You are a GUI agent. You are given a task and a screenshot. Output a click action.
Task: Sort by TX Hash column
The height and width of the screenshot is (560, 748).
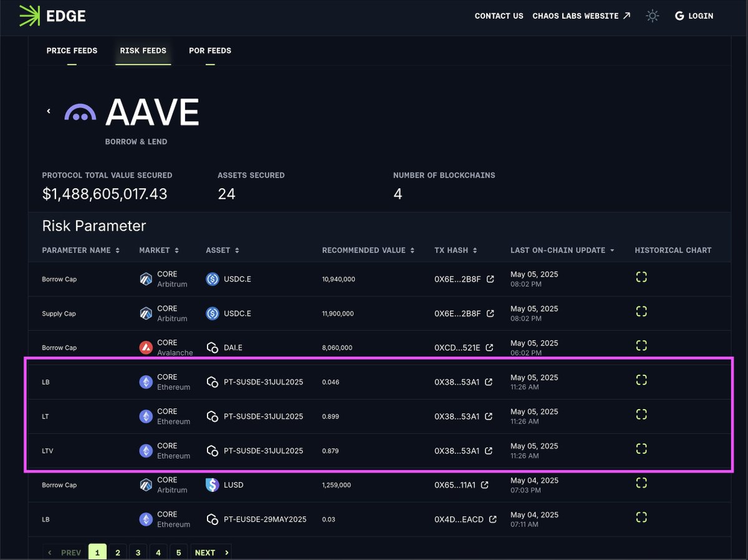pyautogui.click(x=456, y=250)
